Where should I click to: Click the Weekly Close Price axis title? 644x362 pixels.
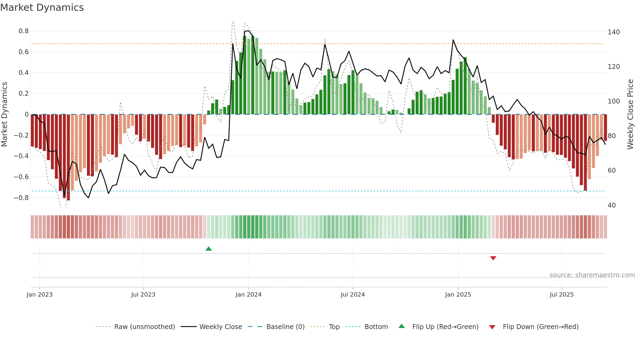coord(630,114)
